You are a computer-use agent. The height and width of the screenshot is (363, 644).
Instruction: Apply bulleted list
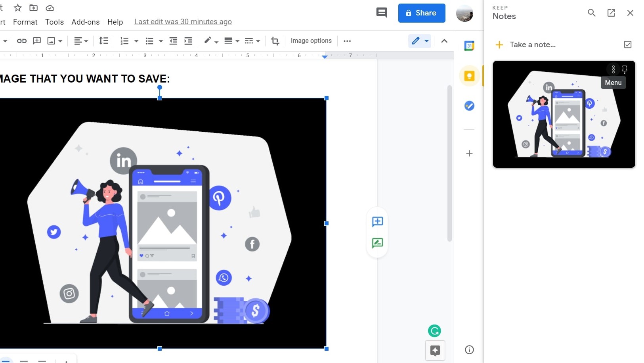pos(149,41)
